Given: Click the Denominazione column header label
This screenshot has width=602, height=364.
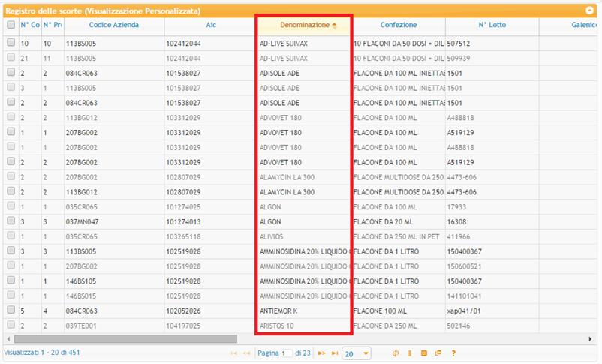Looking at the screenshot, I should coord(305,25).
